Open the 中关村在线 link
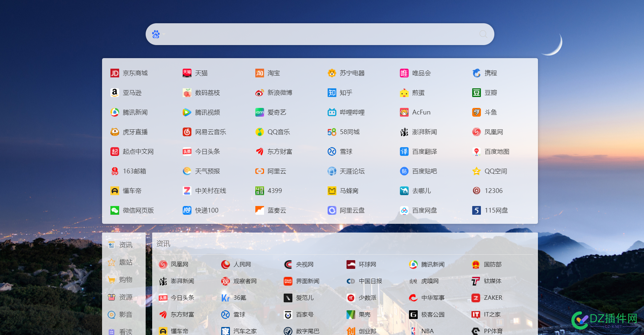 pyautogui.click(x=204, y=191)
